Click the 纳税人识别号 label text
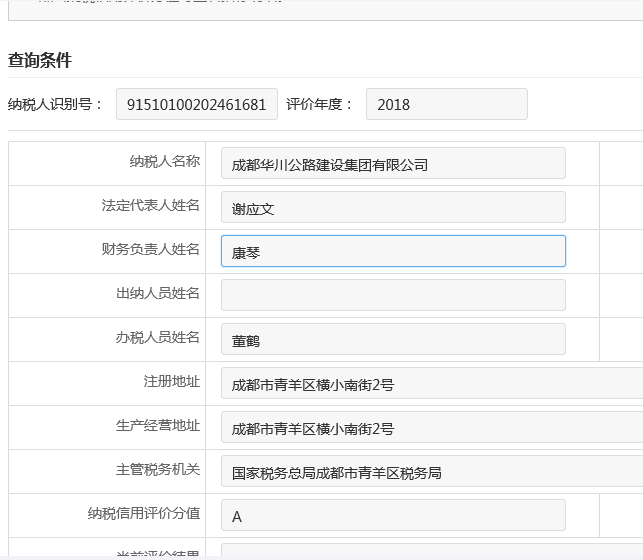Viewport: 643px width, 560px height. click(55, 104)
